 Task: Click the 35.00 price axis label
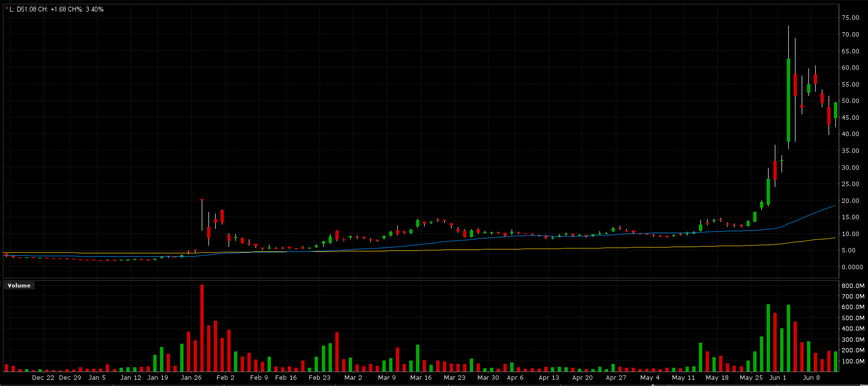tap(850, 151)
